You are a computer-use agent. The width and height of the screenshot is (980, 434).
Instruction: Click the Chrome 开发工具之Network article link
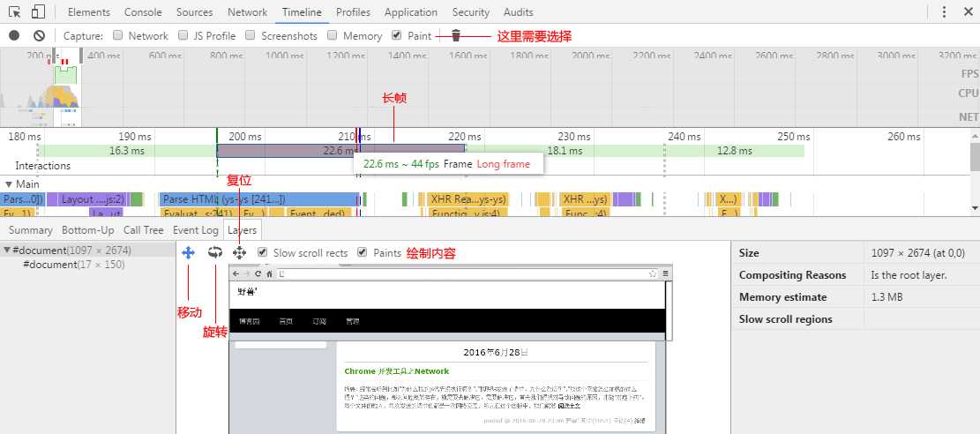397,371
